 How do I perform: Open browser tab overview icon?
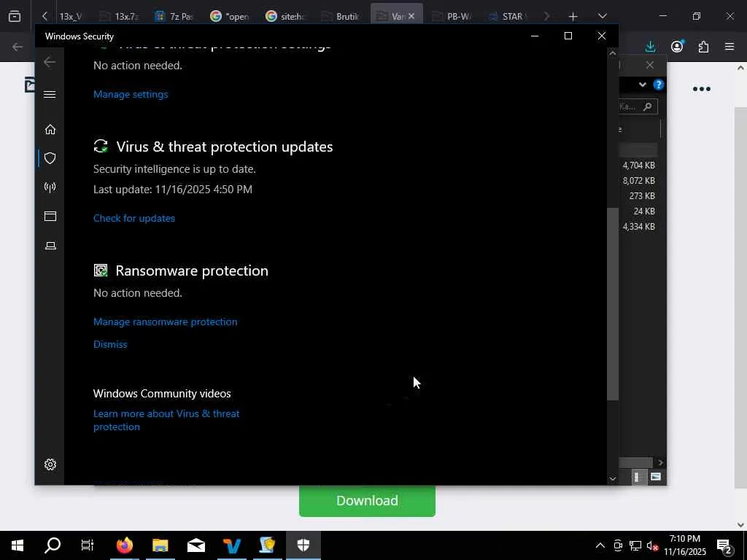point(15,16)
